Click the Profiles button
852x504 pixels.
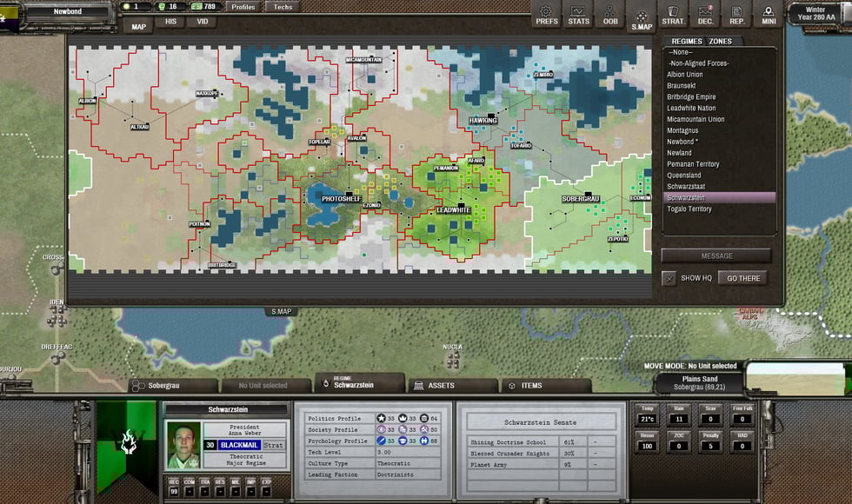click(x=243, y=7)
